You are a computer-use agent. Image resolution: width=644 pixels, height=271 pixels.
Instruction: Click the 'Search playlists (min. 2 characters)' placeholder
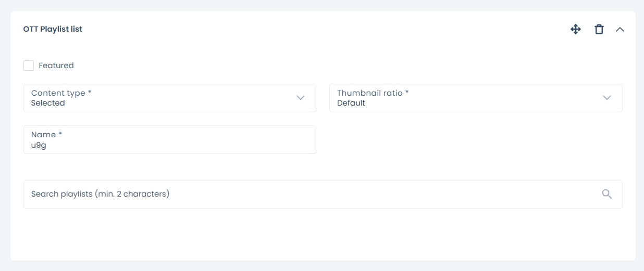(x=100, y=194)
